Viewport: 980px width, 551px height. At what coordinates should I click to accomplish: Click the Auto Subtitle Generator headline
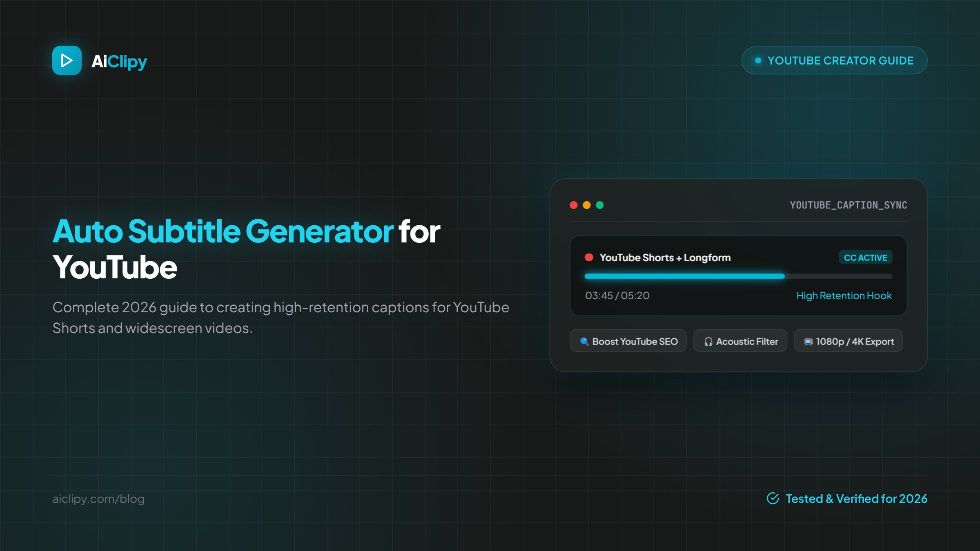click(246, 249)
